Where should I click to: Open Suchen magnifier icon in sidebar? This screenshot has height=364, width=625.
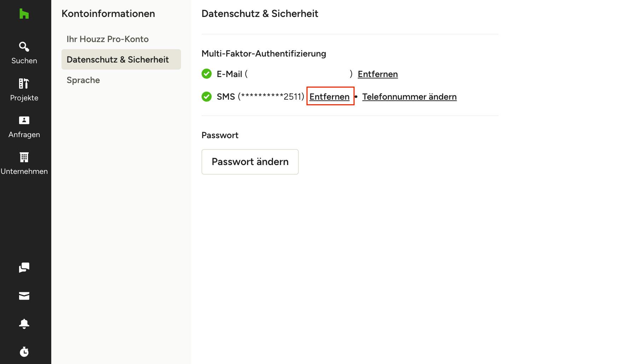click(24, 47)
